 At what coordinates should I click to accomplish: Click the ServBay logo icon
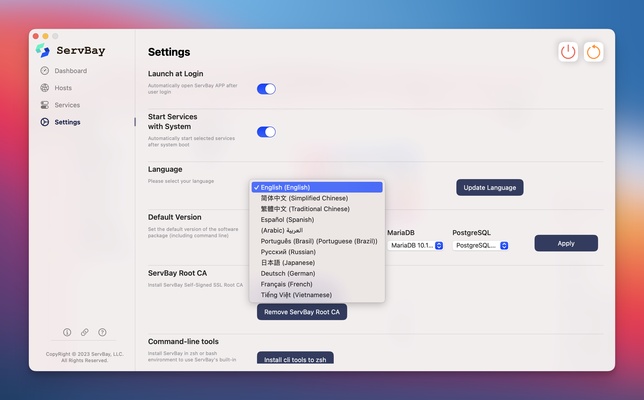[x=43, y=51]
